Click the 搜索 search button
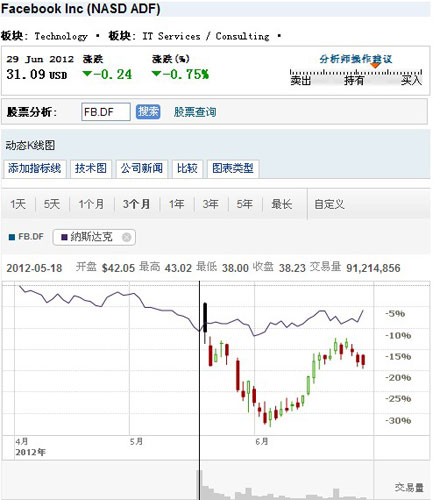Image resolution: width=433 pixels, height=500 pixels. pyautogui.click(x=148, y=112)
